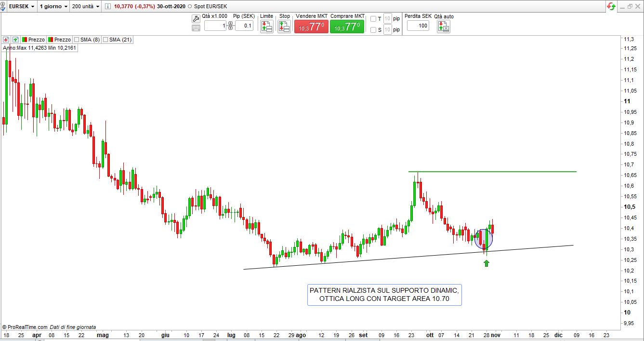Viewport: 644px width, 341px height.
Task: Expand the 1 giorno timeframe dropdown
Action: [53, 7]
